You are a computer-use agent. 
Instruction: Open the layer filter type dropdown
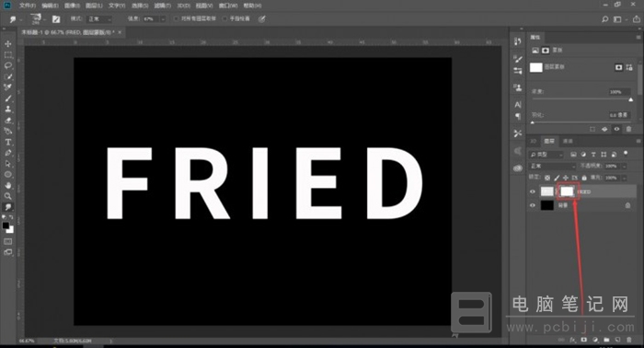[x=546, y=155]
